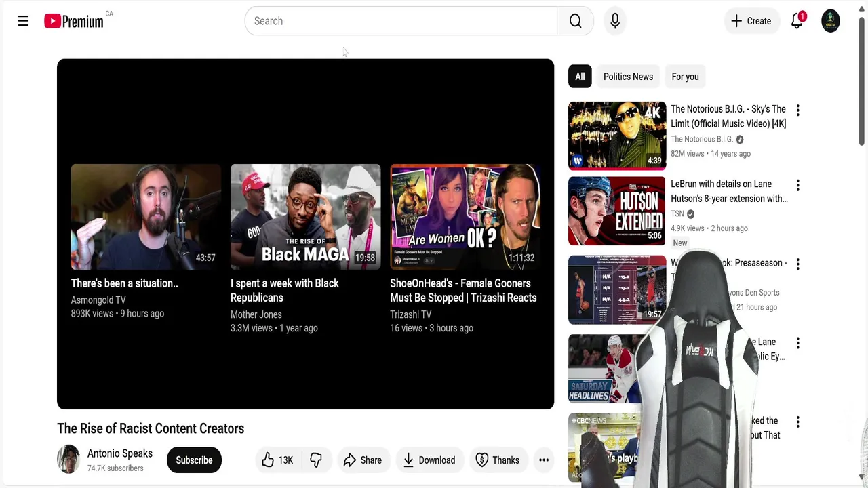Open the CBC News video thumbnail
868x488 pixels.
(604, 447)
